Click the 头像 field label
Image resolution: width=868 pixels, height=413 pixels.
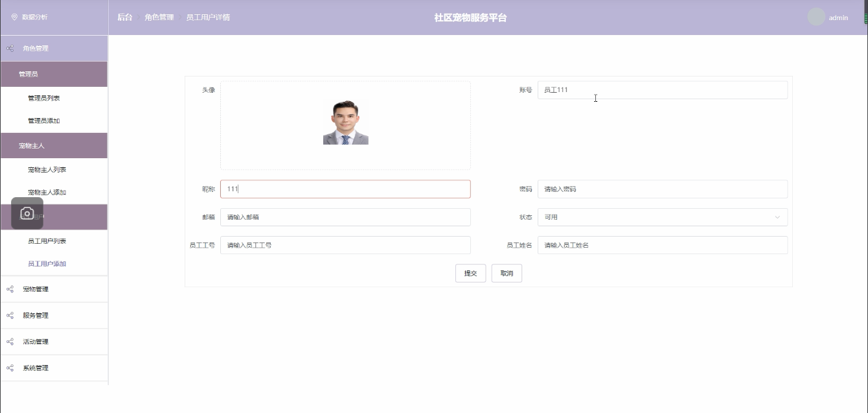(208, 90)
